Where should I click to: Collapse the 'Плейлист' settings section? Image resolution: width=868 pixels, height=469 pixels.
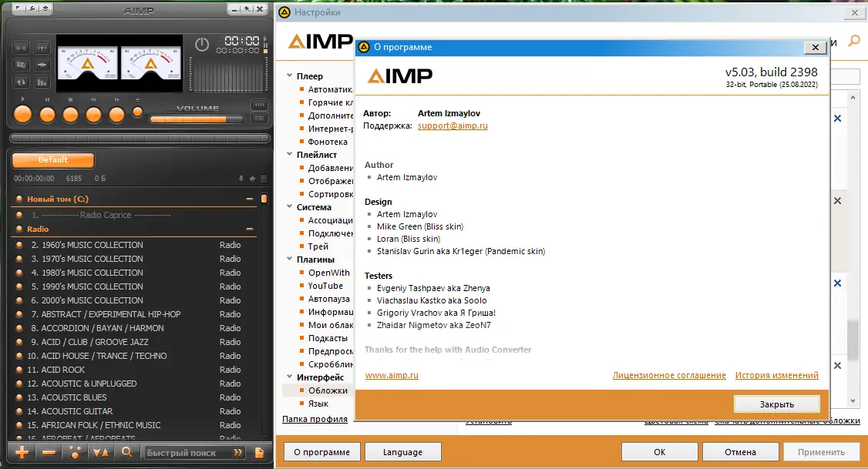pos(290,154)
